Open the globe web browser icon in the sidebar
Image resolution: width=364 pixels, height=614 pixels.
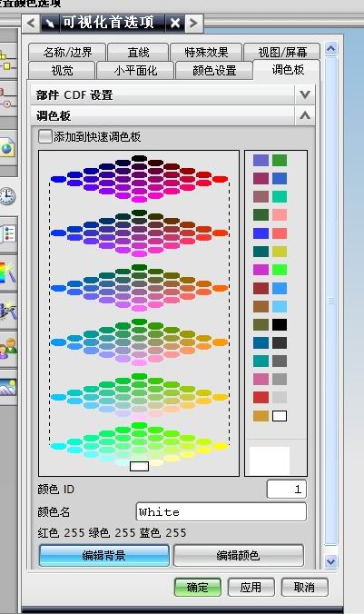tap(6, 148)
